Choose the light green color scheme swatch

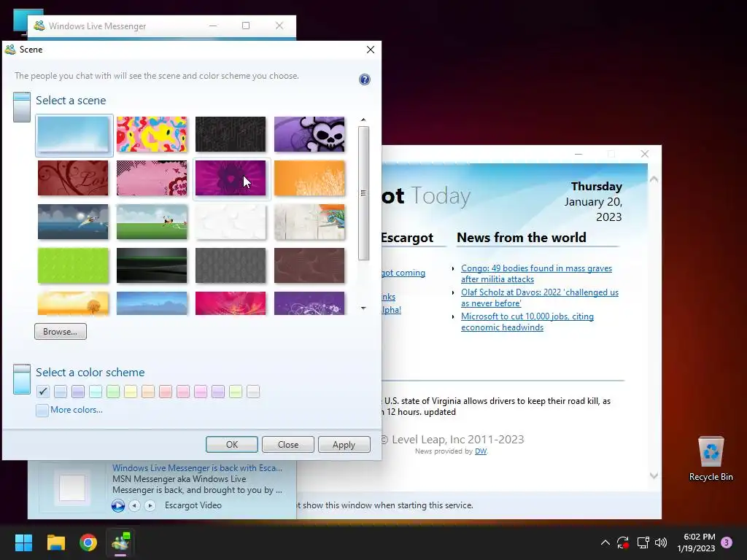point(113,392)
